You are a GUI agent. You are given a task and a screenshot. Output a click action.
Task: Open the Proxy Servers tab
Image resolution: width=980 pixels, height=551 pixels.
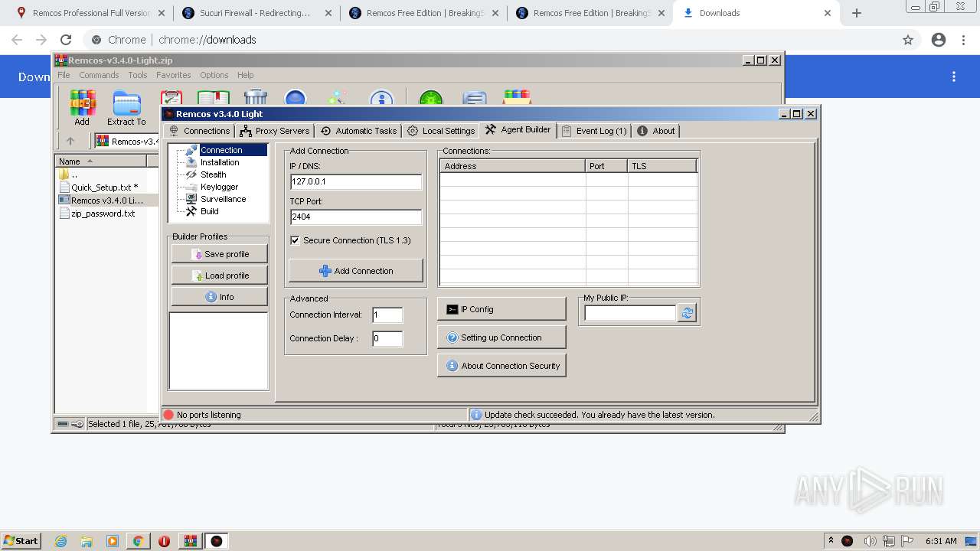click(275, 131)
